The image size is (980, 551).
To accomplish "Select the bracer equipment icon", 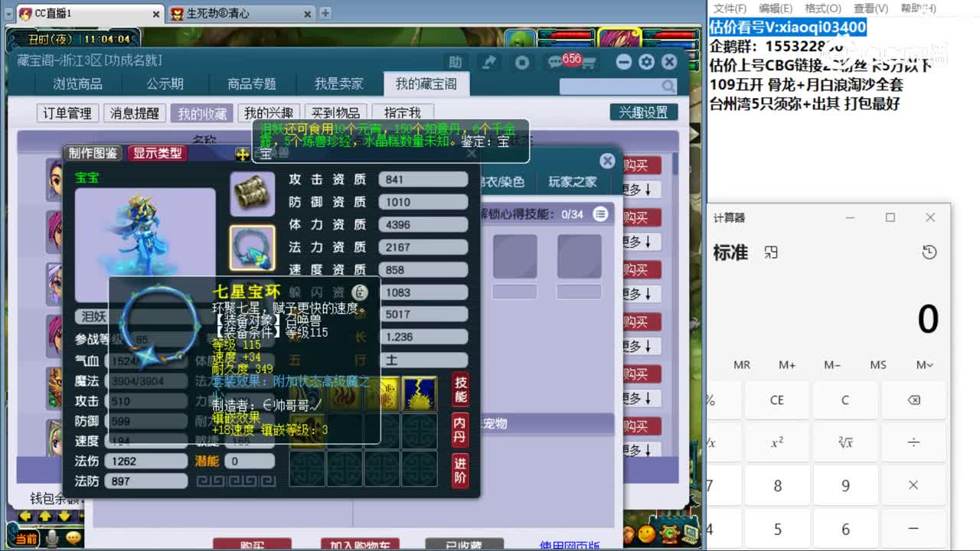I will 253,195.
